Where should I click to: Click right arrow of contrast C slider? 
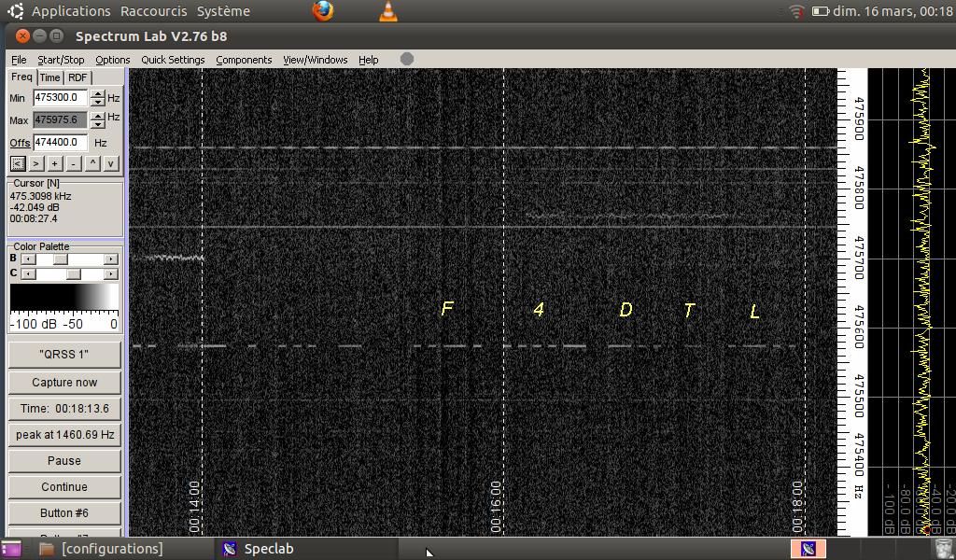(x=110, y=274)
